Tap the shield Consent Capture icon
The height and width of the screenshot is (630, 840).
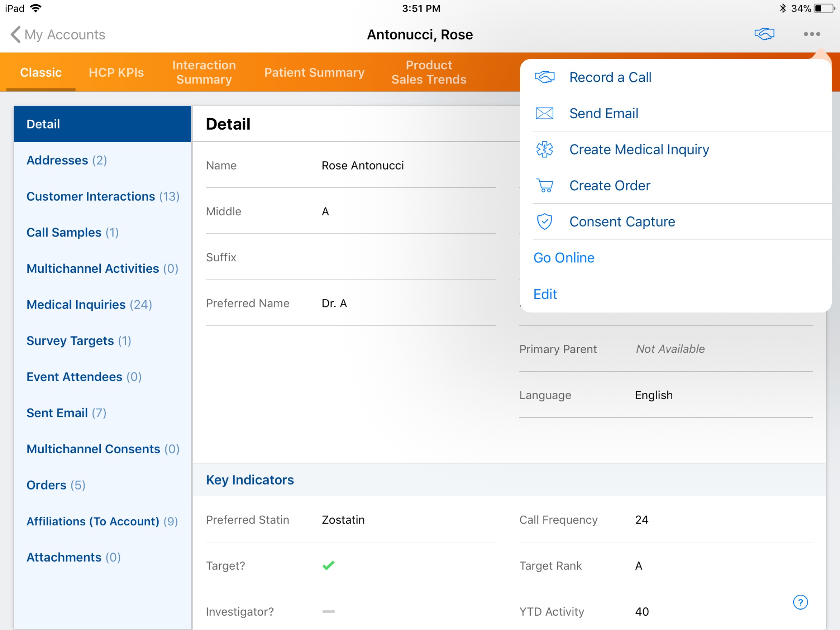pos(544,221)
